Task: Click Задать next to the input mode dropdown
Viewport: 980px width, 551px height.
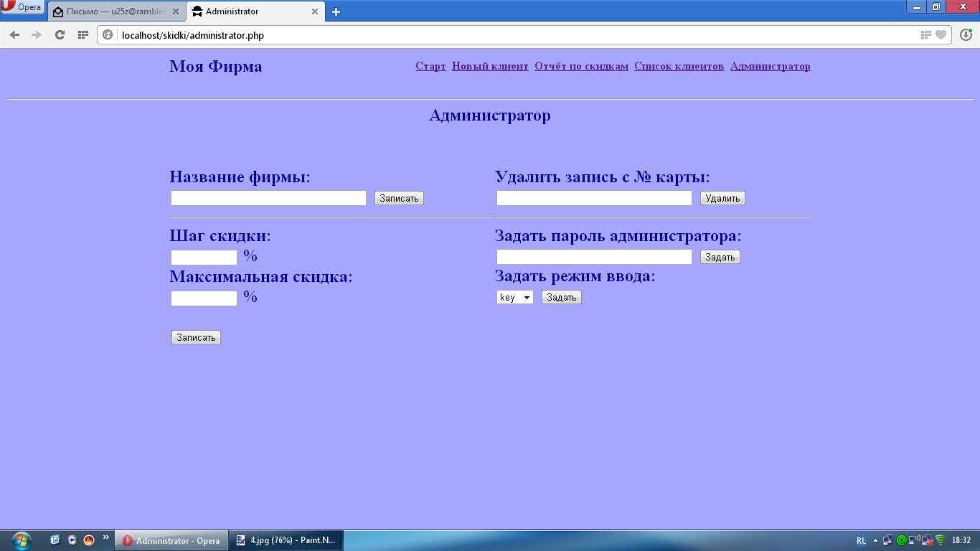Action: click(561, 297)
